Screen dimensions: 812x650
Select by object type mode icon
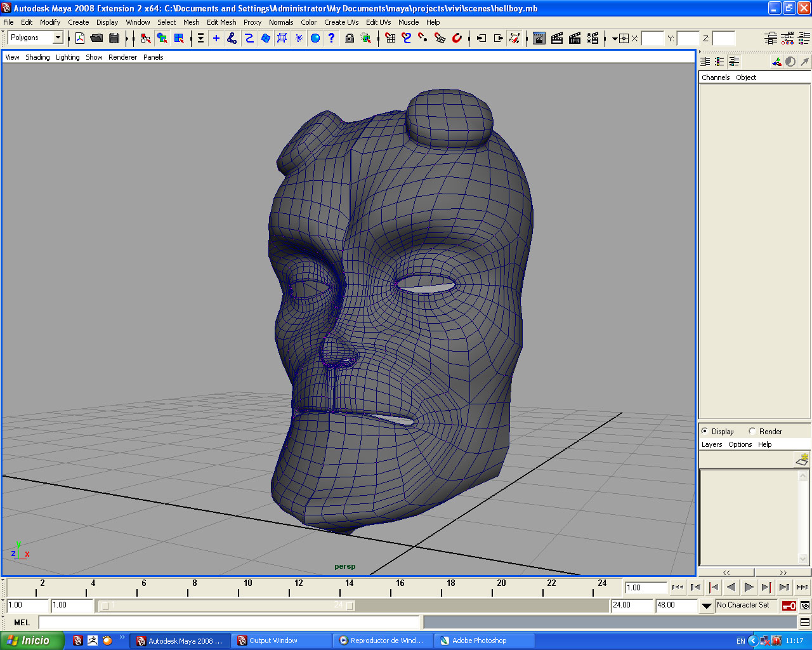point(162,38)
